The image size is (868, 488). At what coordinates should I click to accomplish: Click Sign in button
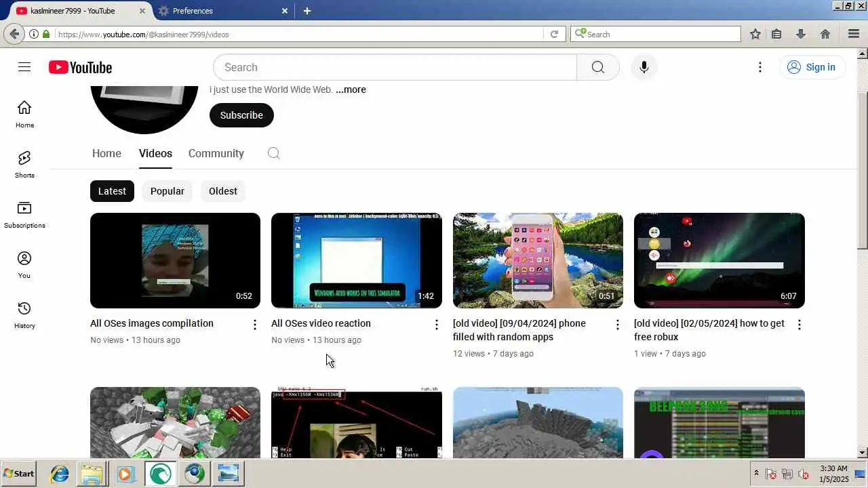tap(812, 67)
